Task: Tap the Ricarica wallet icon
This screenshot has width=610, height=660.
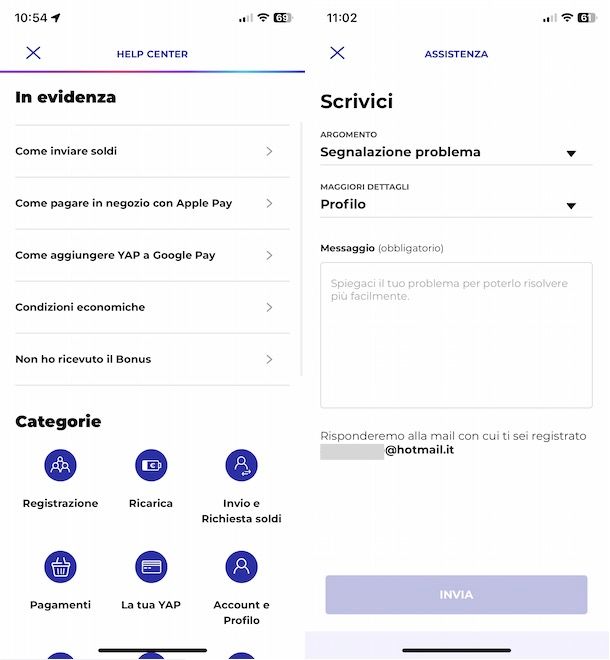Action: [151, 465]
